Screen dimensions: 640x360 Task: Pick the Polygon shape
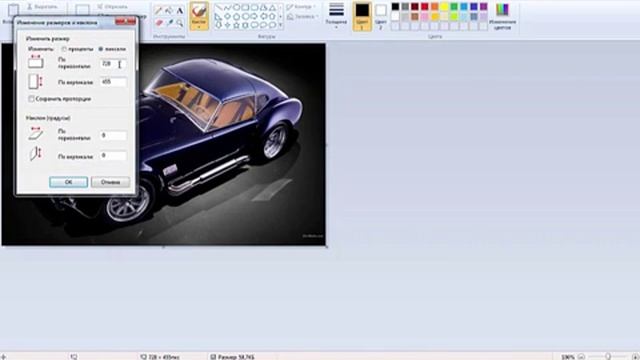[263, 7]
